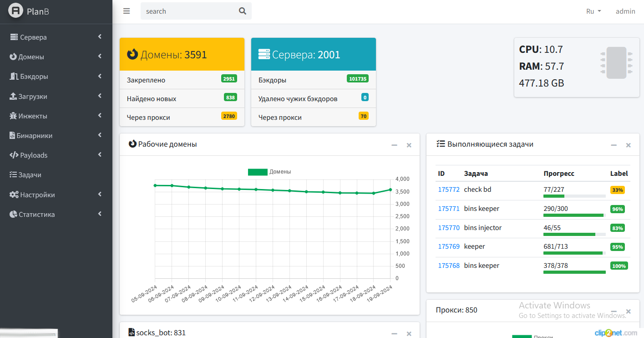The height and width of the screenshot is (338, 644).
Task: Click the keeper progress bar 681/713
Action: point(574,253)
